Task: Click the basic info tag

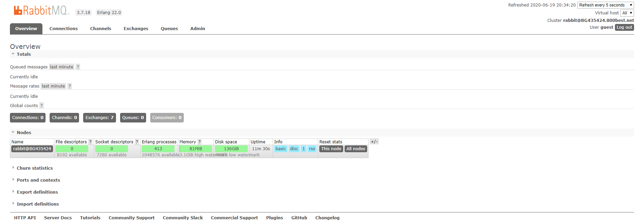Action: click(281, 149)
